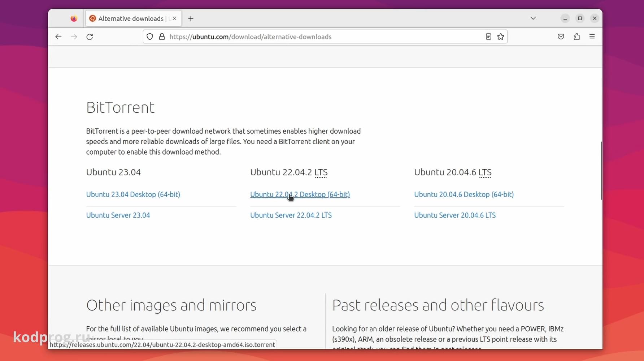Open the tracking protection shield icon

click(x=150, y=36)
